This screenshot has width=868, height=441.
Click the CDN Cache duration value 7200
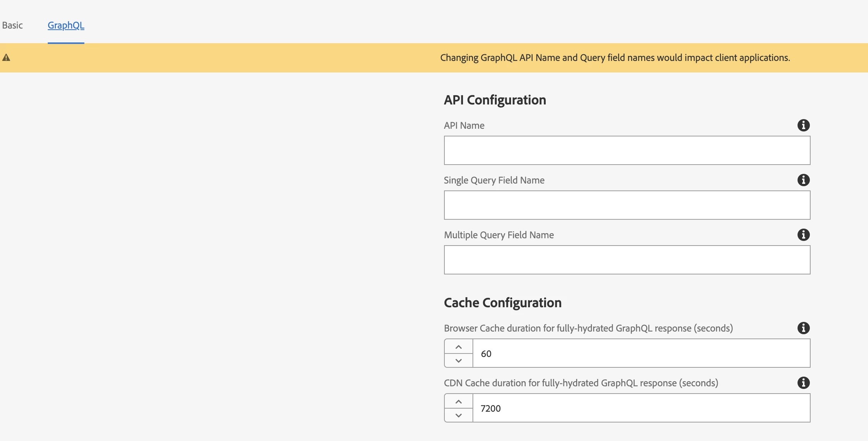tap(491, 408)
